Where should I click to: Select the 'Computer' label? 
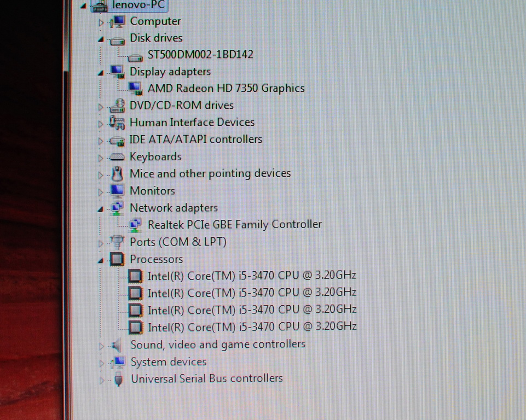coord(155,21)
